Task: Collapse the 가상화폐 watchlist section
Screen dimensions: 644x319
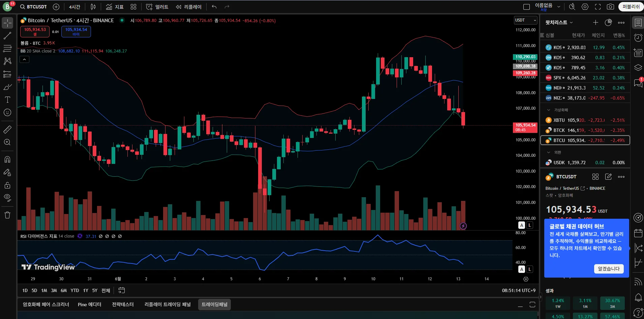Action: click(549, 110)
